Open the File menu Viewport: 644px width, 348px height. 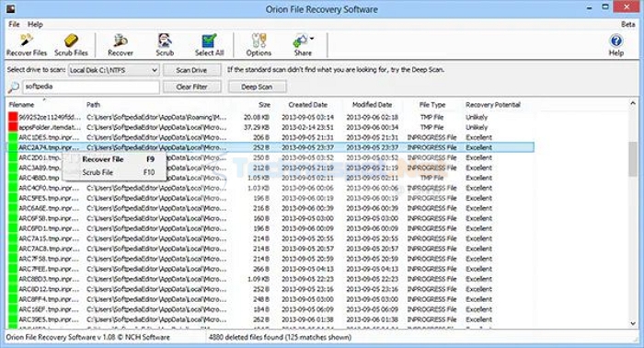point(14,24)
